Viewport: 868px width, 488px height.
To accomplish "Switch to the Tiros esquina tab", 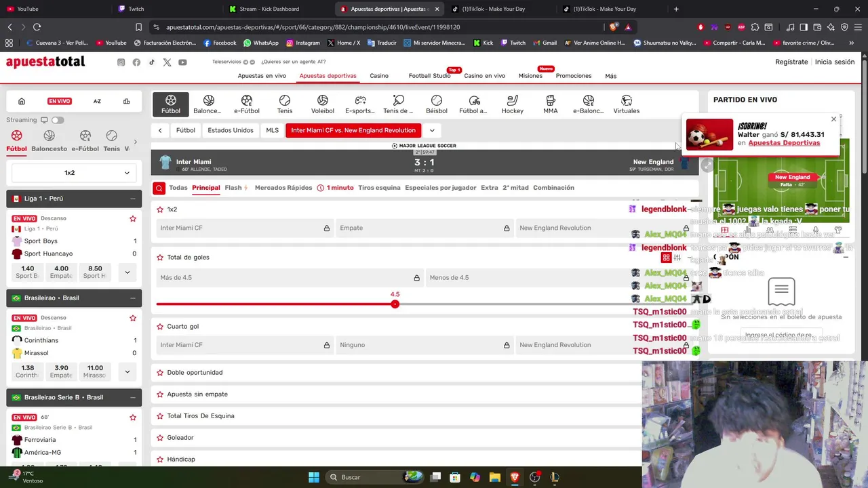I will click(x=379, y=188).
